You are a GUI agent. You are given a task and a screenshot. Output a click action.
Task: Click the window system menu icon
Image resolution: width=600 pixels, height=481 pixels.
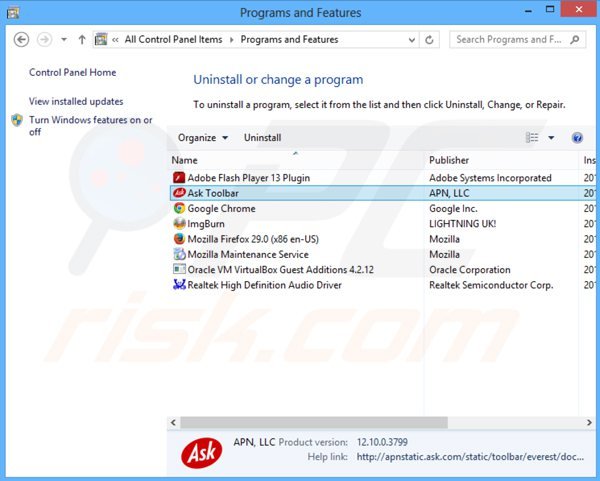[13, 13]
